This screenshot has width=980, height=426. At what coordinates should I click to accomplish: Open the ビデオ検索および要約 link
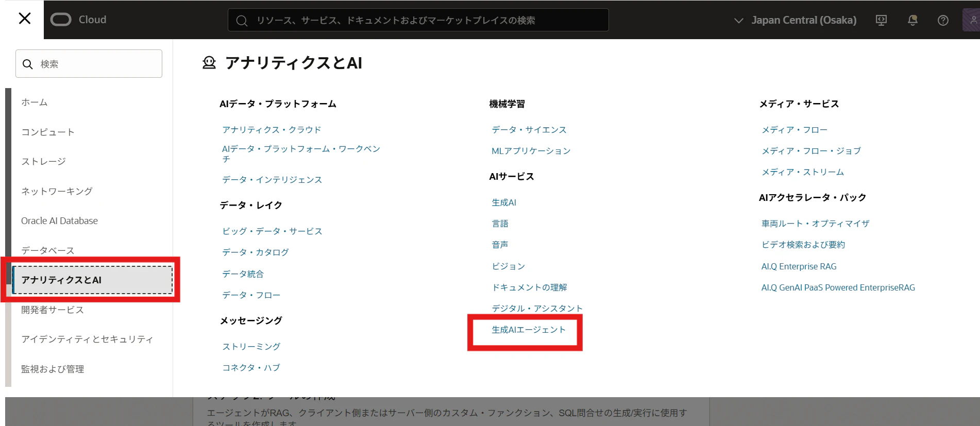803,245
